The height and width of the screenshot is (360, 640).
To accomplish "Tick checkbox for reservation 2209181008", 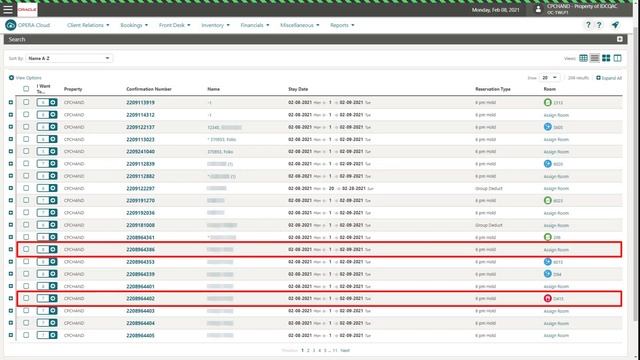I will tap(26, 224).
